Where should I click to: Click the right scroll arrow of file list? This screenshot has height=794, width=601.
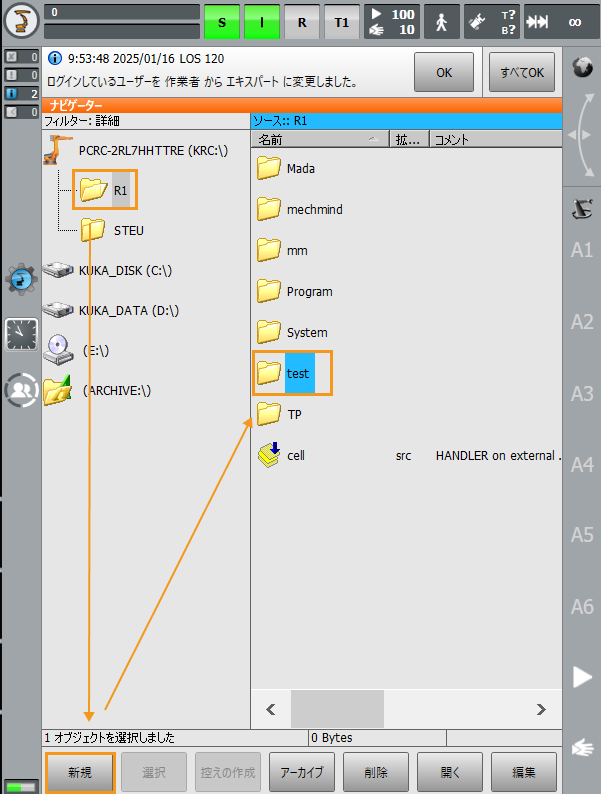pyautogui.click(x=541, y=709)
